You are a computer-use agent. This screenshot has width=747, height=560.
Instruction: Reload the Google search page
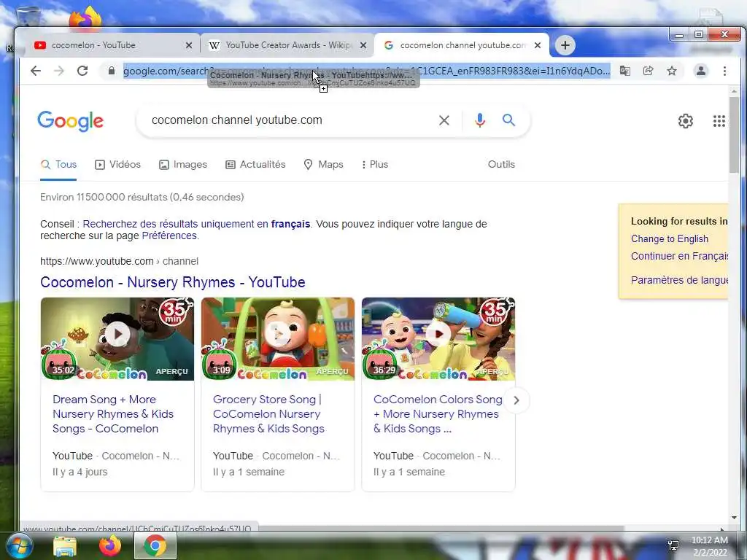(82, 71)
